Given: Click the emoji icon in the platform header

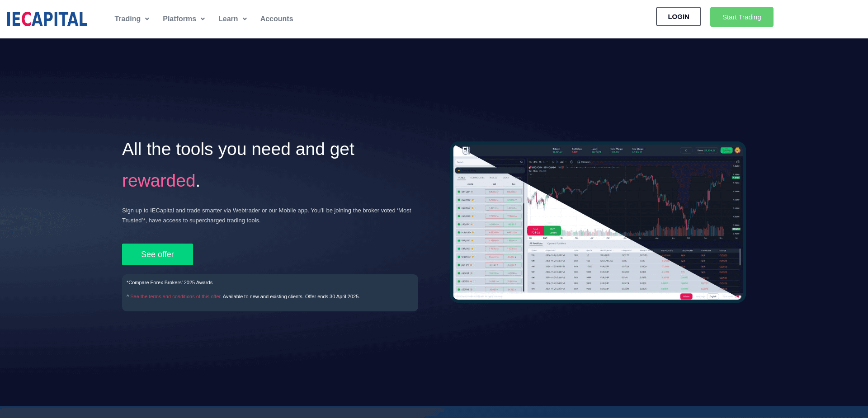Looking at the screenshot, I should [x=738, y=150].
